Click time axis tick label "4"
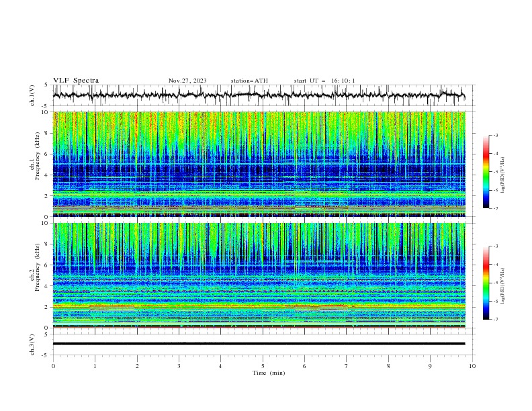Viewport: 532px width, 411px height. [220, 366]
